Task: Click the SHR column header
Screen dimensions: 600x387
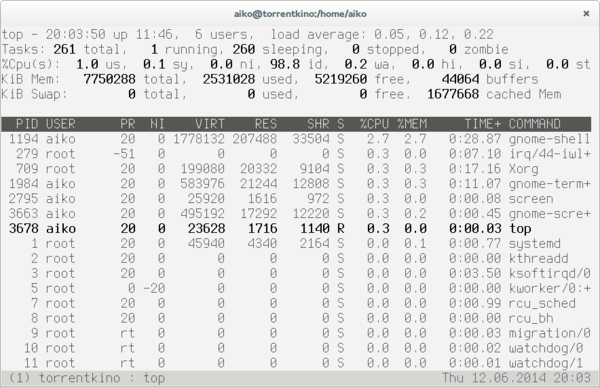Action: tap(318, 124)
